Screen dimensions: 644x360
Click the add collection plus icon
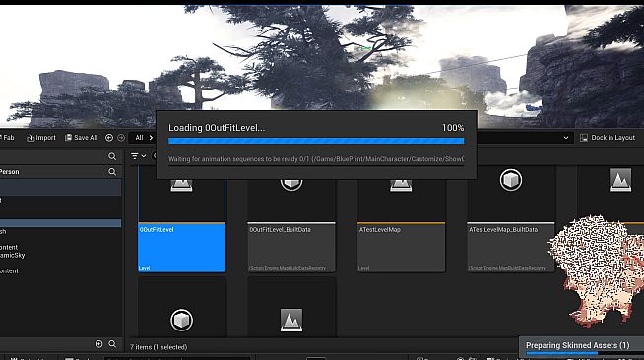coord(99,344)
